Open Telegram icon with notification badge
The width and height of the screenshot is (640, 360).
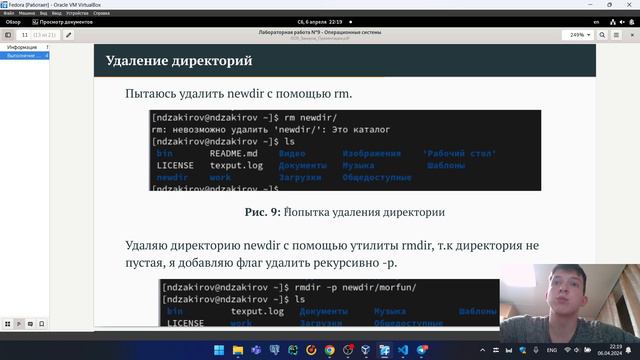422,350
